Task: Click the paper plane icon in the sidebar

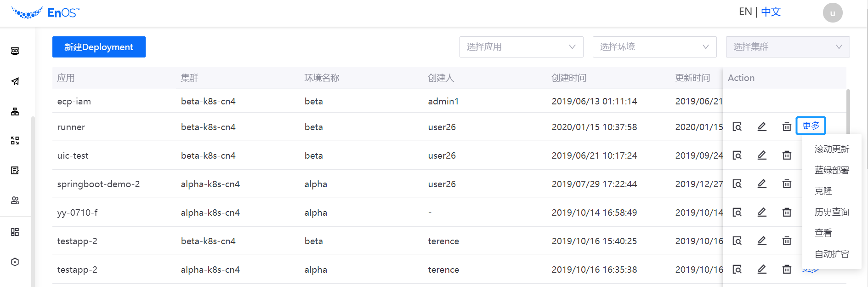Action: [x=15, y=81]
